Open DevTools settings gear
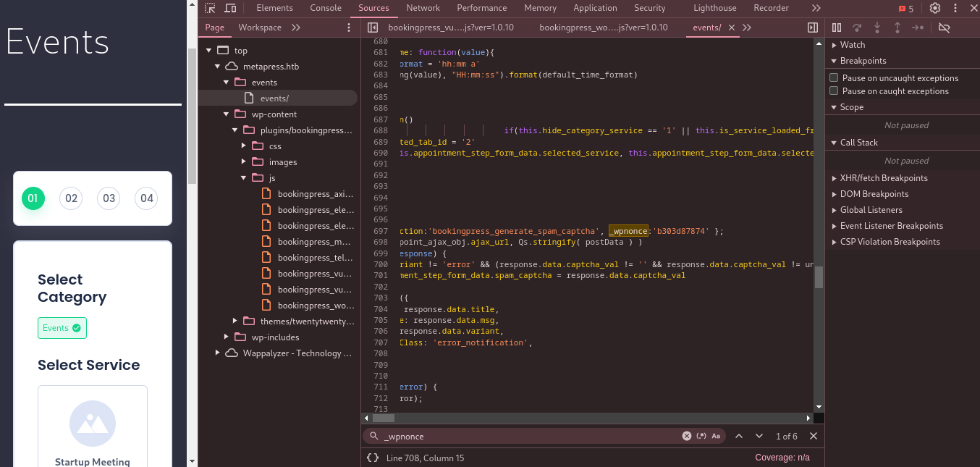This screenshot has height=467, width=980. (935, 8)
